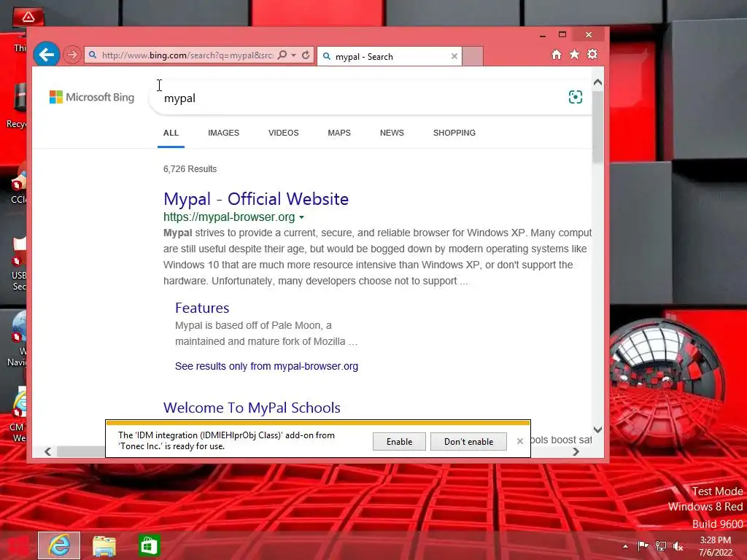Switch to the MAPS tab
The image size is (747, 560).
coord(339,133)
